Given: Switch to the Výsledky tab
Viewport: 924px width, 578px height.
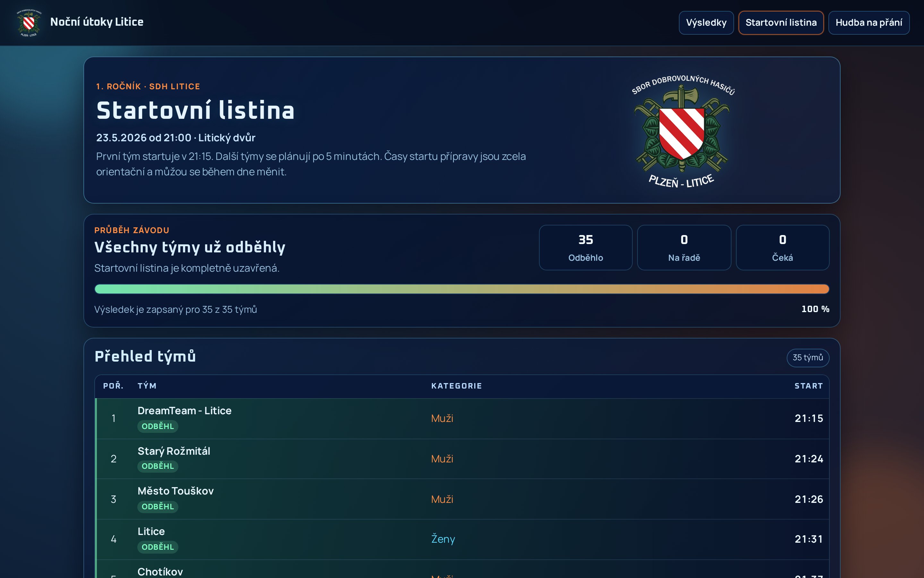Looking at the screenshot, I should point(706,22).
